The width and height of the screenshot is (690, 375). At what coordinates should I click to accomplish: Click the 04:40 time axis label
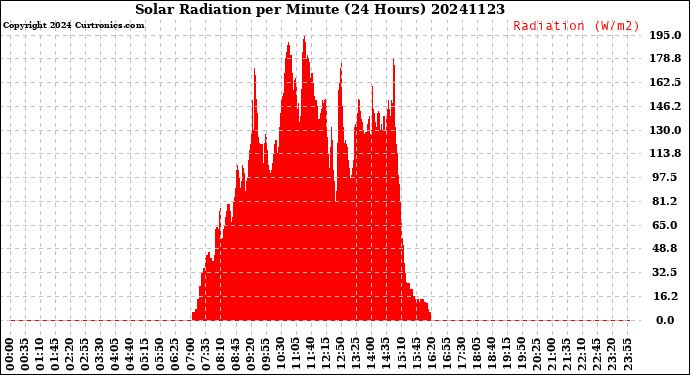tap(130, 355)
